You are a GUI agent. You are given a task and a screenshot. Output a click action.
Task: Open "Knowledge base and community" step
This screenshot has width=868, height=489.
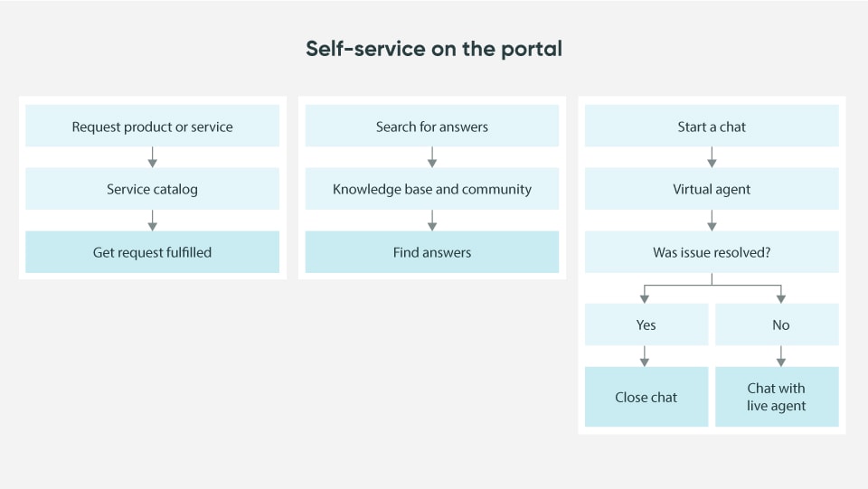tap(431, 189)
